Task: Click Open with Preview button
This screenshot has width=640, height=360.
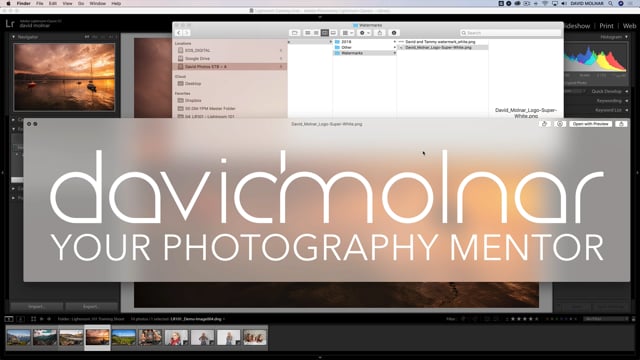Action: (591, 124)
